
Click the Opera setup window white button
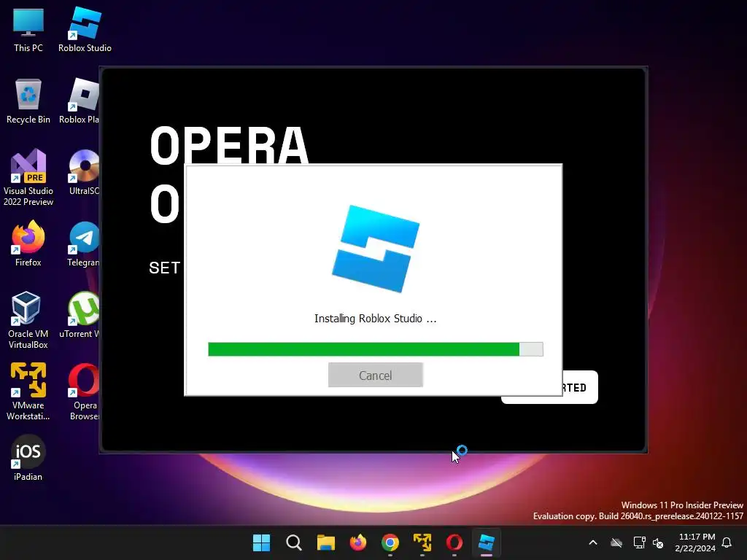[580, 387]
